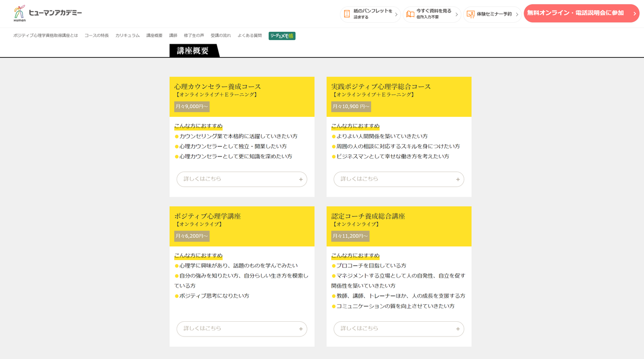Click ポジティブ心理学講座 title
The height and width of the screenshot is (359, 644).
pyautogui.click(x=207, y=216)
